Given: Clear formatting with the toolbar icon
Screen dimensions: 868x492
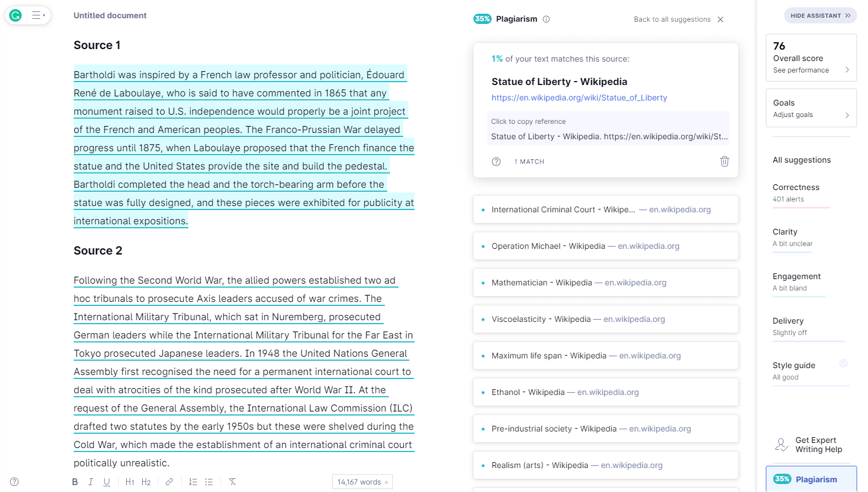Looking at the screenshot, I should (232, 482).
